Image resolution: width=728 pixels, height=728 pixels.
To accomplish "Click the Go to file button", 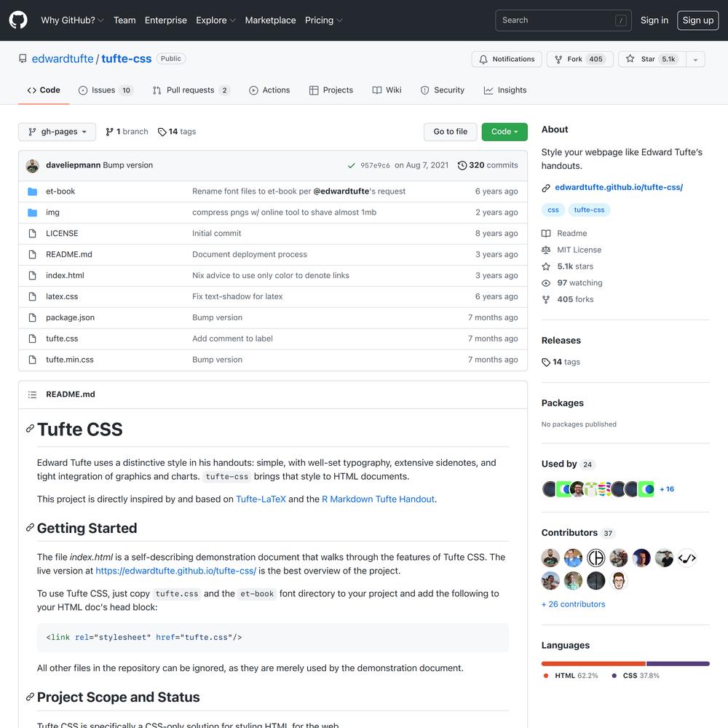I will (x=450, y=132).
